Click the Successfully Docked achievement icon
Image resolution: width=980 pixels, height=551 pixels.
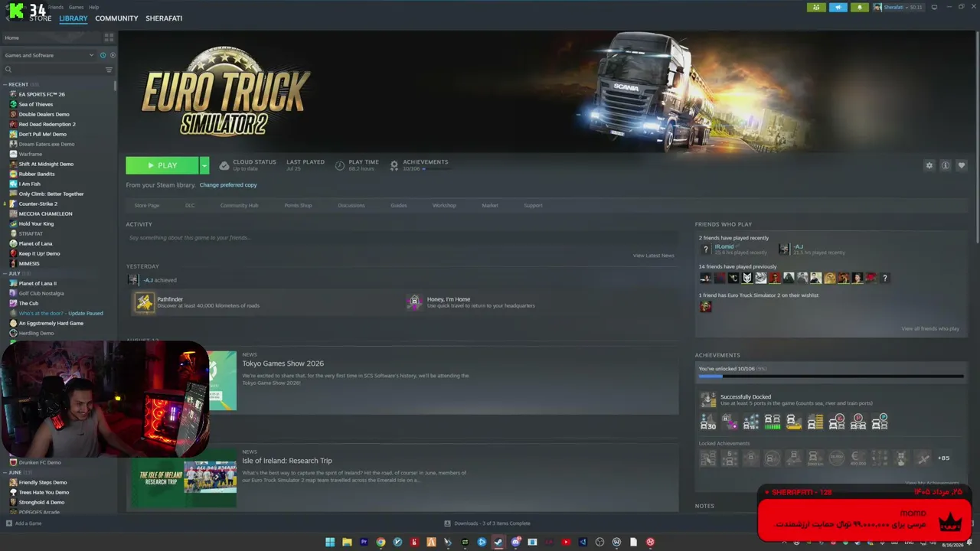click(708, 399)
